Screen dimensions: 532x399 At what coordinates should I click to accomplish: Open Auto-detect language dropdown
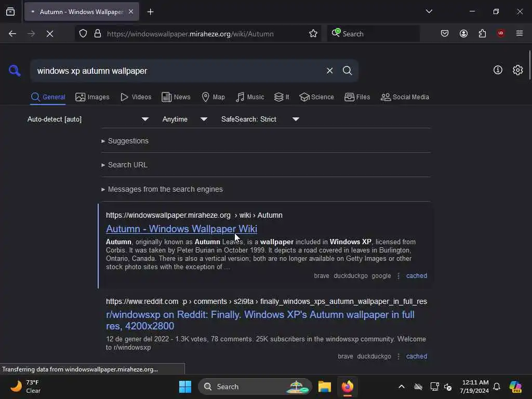[x=88, y=119]
